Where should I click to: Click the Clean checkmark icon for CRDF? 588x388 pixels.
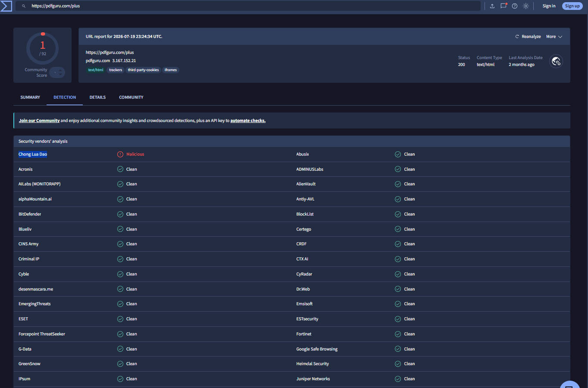[398, 244]
